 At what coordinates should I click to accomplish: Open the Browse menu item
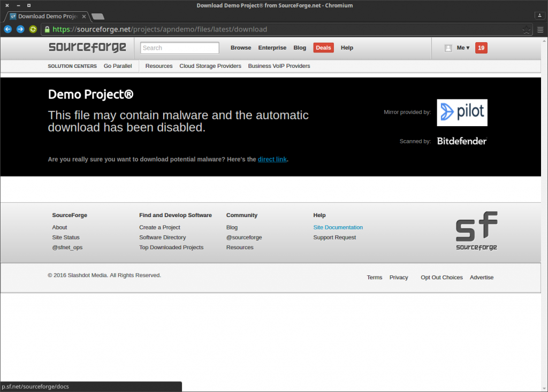click(241, 48)
